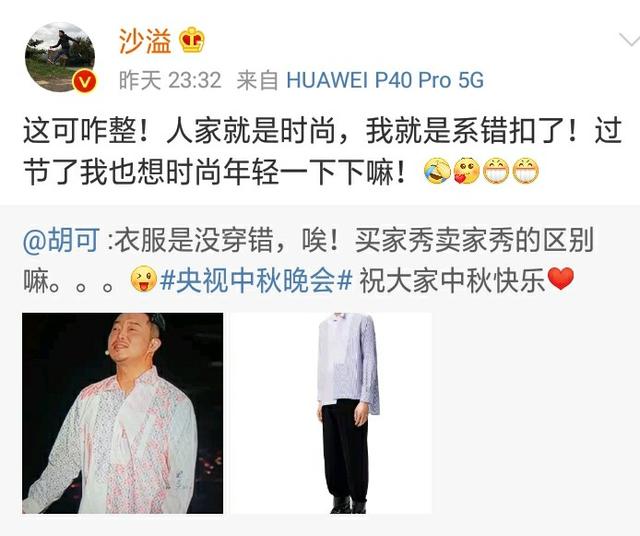This screenshot has width=640, height=536.
Task: View the model shirt product photo
Action: click(x=331, y=413)
